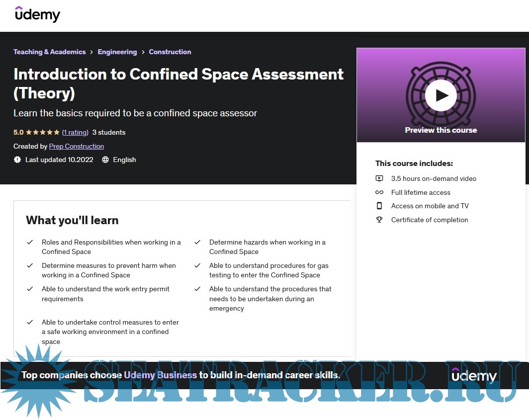Open the Teaching & Academics breadcrumb
Image resolution: width=529 pixels, height=420 pixels.
click(x=49, y=52)
